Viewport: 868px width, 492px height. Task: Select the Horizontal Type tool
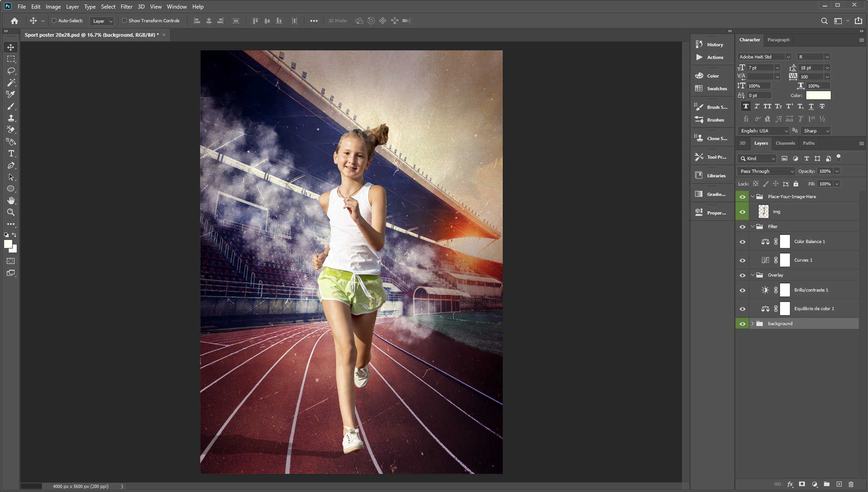pos(11,153)
